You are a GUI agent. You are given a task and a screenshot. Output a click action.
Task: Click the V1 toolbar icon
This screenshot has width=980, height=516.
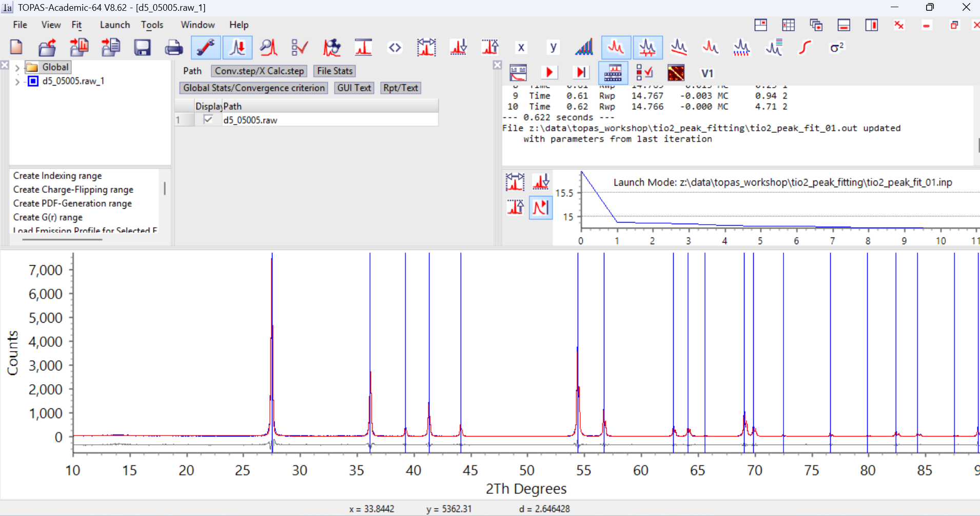(707, 73)
